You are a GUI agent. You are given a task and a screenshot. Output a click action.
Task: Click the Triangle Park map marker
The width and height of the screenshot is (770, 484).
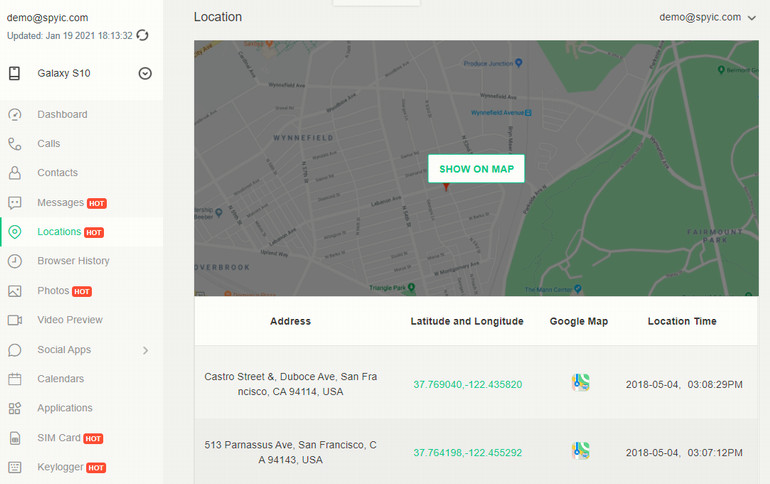click(412, 287)
